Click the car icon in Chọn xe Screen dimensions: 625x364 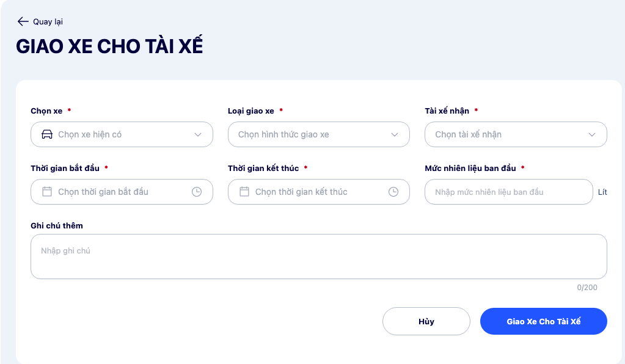coord(47,134)
